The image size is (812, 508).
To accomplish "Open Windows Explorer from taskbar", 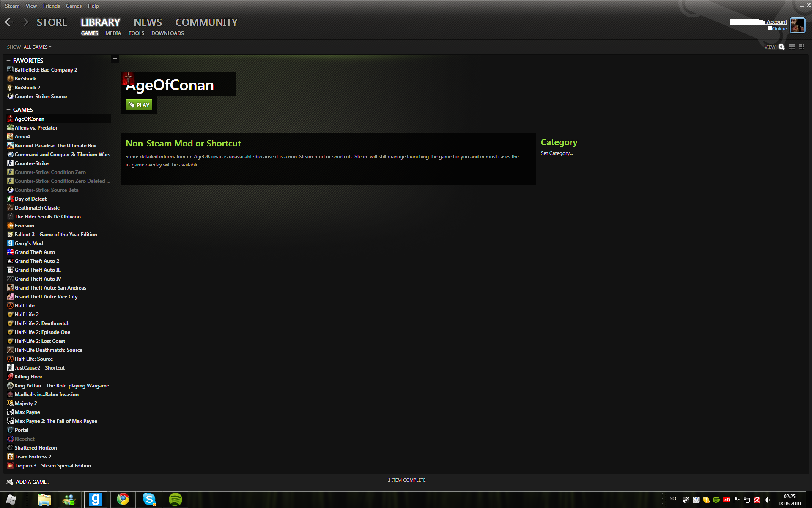I will tap(44, 500).
